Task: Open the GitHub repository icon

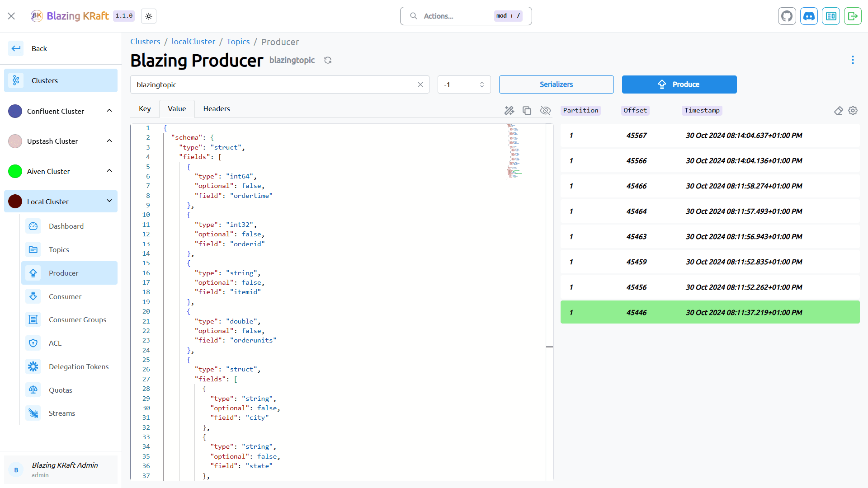Action: [x=787, y=16]
